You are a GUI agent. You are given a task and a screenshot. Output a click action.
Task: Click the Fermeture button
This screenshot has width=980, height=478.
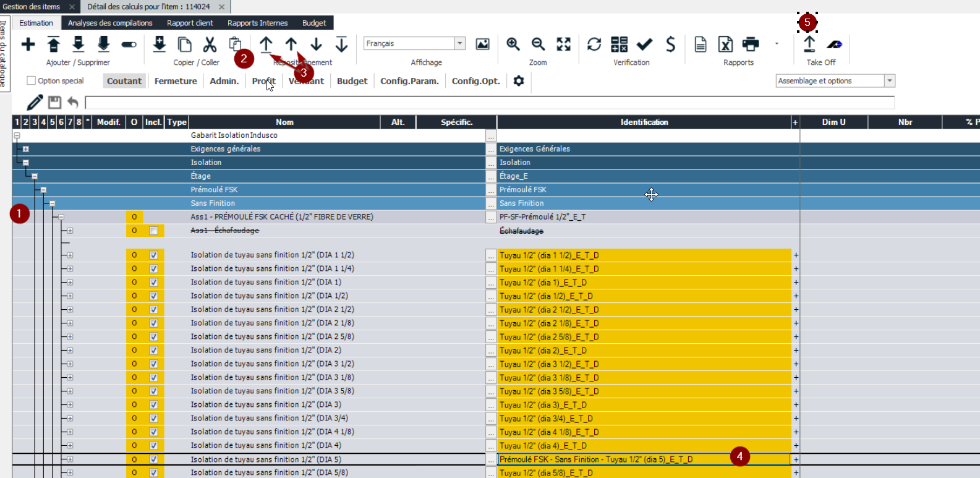click(x=176, y=81)
